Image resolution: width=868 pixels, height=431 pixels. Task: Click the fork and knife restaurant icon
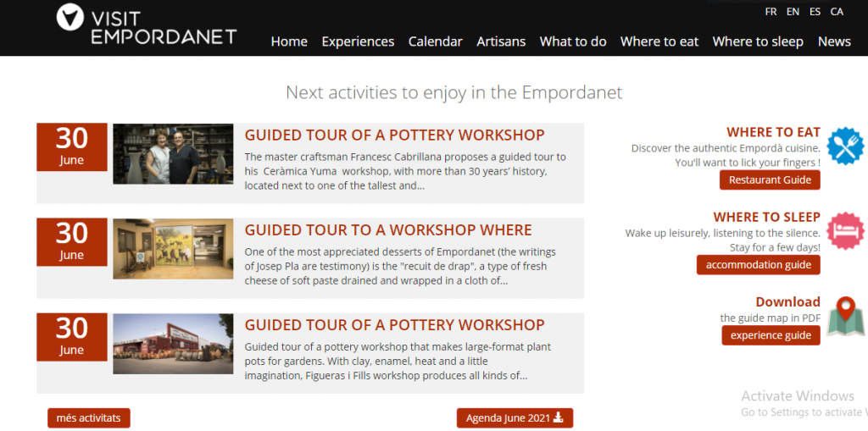844,146
